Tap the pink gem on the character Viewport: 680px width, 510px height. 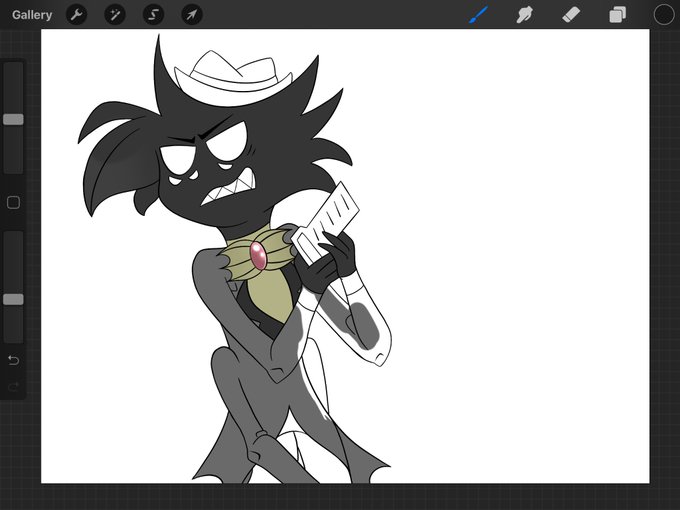coord(258,255)
